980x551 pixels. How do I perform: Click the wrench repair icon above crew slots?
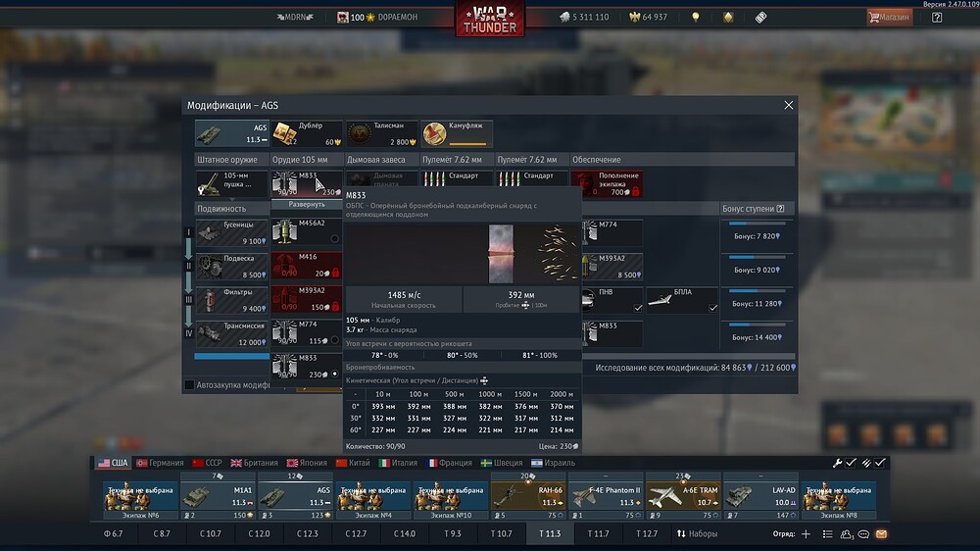pos(837,463)
